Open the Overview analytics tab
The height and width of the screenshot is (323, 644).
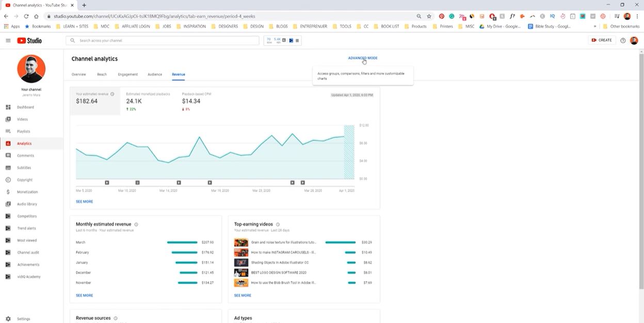pyautogui.click(x=78, y=74)
